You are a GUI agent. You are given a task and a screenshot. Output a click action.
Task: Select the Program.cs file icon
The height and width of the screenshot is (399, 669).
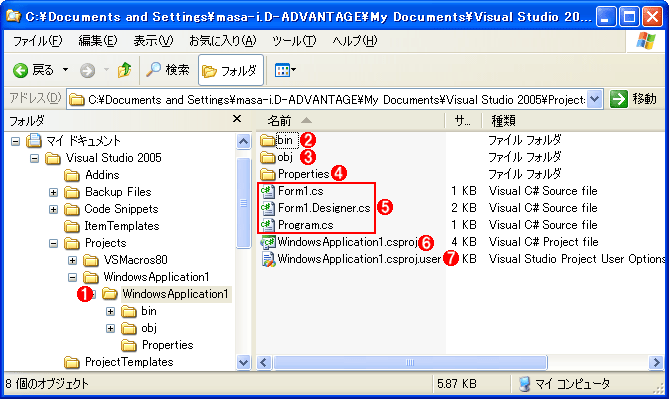pyautogui.click(x=268, y=225)
